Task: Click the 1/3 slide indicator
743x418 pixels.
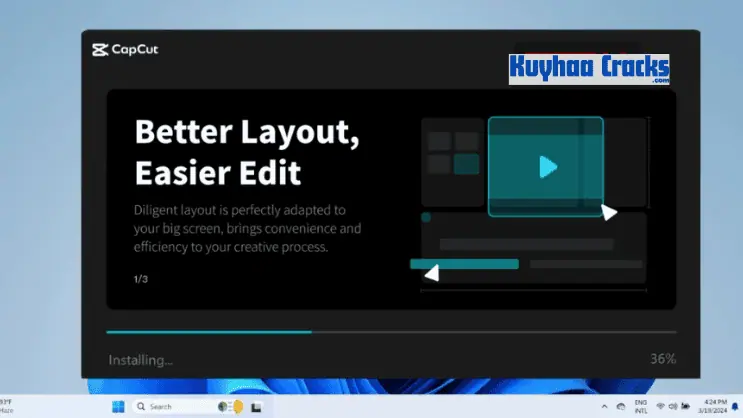Action: click(140, 279)
